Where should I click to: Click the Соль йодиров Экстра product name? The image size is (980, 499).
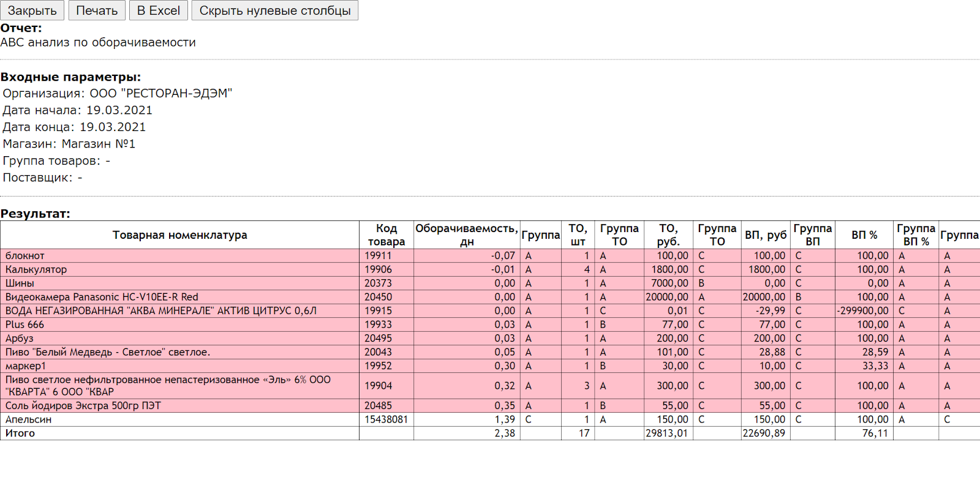pyautogui.click(x=83, y=406)
